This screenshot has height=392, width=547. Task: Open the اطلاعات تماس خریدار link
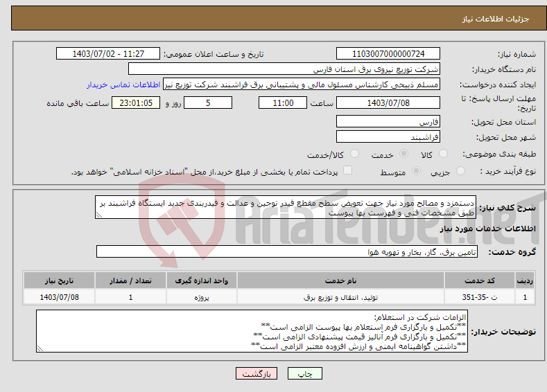click(x=123, y=84)
